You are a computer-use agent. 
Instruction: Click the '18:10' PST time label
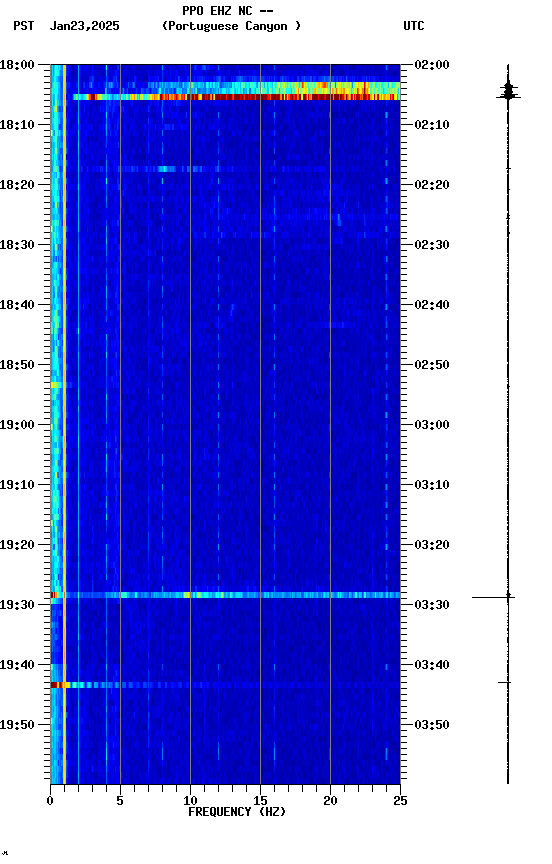pyautogui.click(x=17, y=125)
